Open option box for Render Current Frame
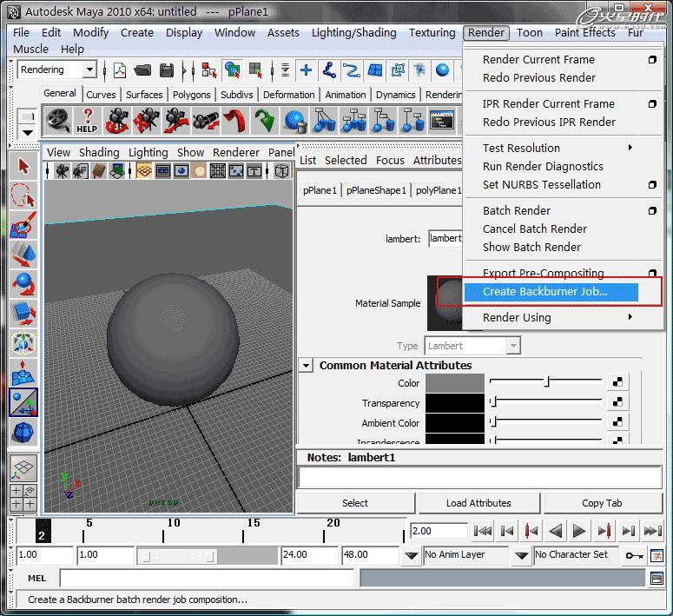 click(x=652, y=60)
